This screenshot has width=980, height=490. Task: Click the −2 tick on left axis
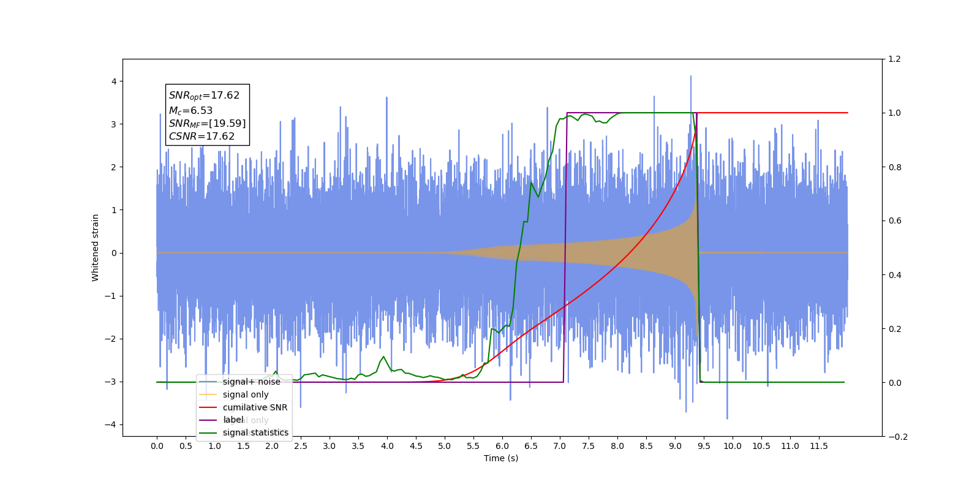click(x=111, y=339)
